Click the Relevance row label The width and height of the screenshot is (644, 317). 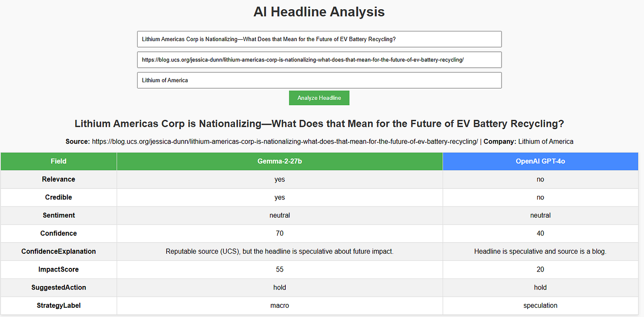(x=58, y=180)
